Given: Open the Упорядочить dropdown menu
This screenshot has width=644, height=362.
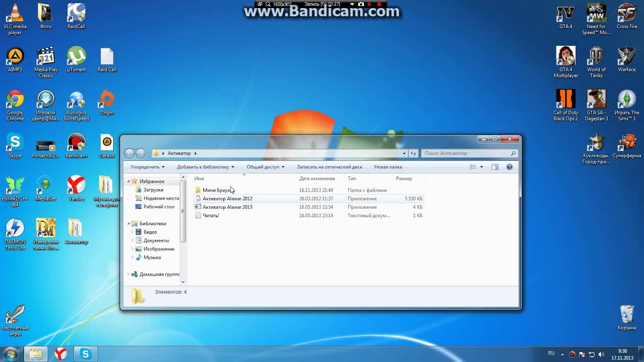Looking at the screenshot, I should click(147, 167).
